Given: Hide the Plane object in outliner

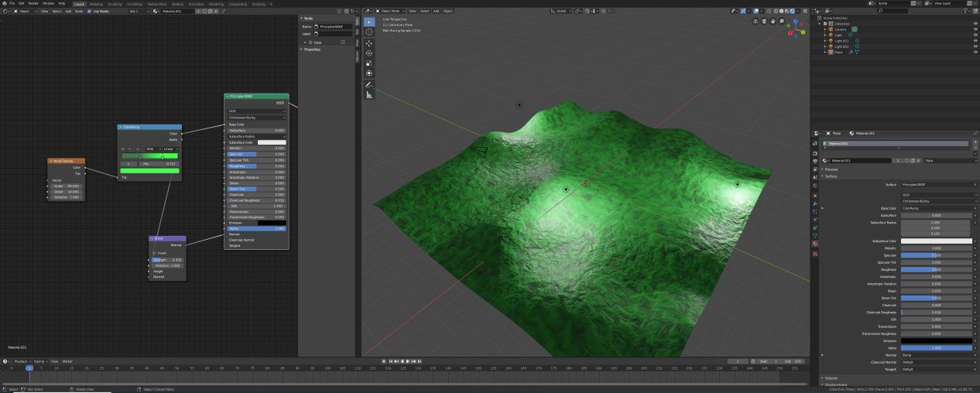Looking at the screenshot, I should tap(975, 52).
